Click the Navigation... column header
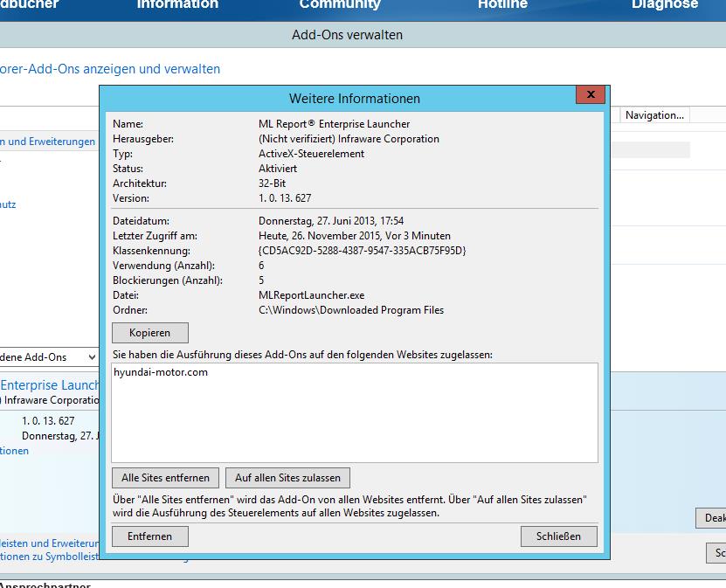Viewport: 726px width, 588px height. pyautogui.click(x=654, y=115)
